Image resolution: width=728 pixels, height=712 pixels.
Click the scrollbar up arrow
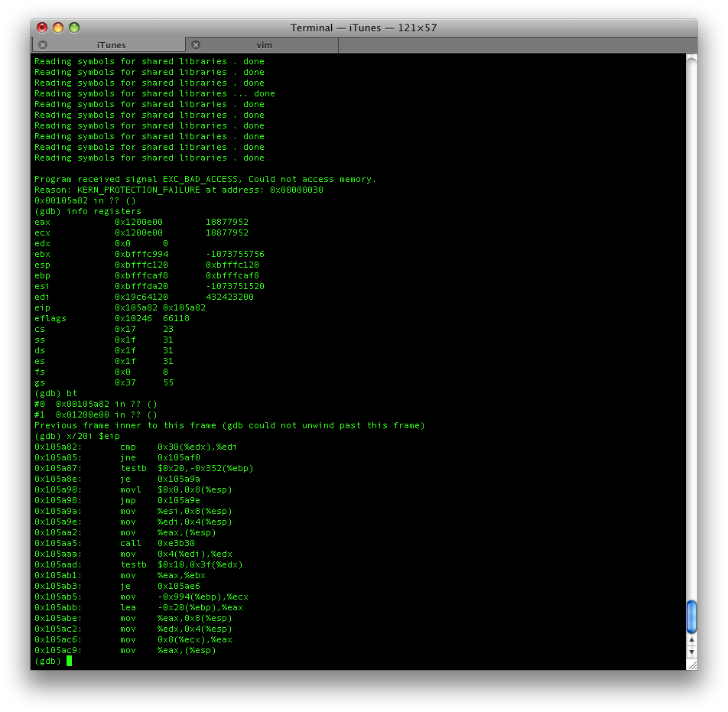point(691,640)
